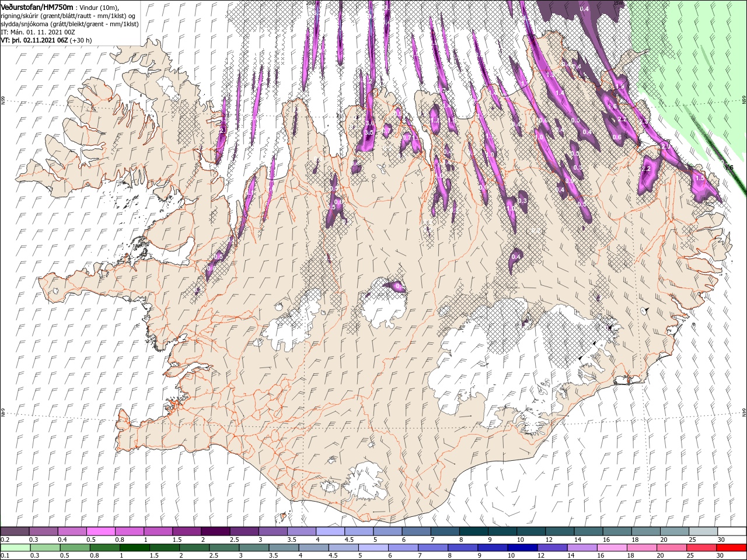This screenshot has height=560, width=747.
Task: Click the '0.2' label in upper legend row
Action: 4,540
